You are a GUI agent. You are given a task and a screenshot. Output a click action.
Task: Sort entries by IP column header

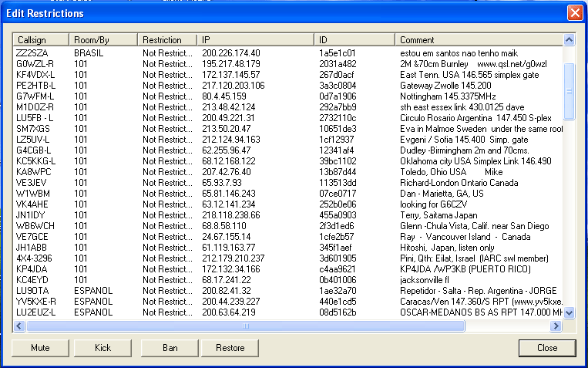click(x=255, y=39)
